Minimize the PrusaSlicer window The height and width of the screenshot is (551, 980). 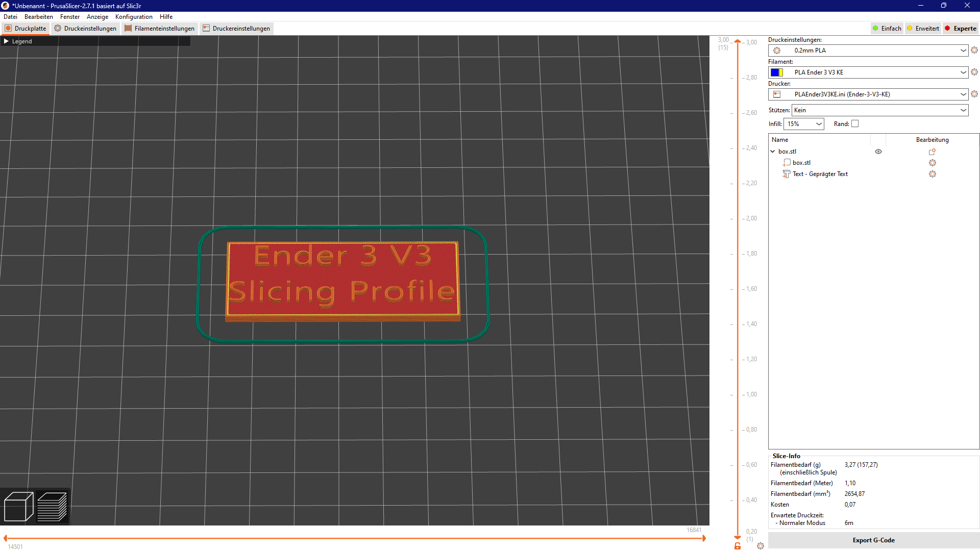click(x=921, y=6)
